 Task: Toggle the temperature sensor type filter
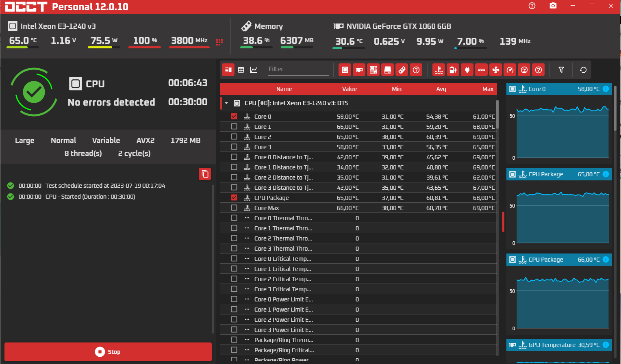click(x=439, y=70)
